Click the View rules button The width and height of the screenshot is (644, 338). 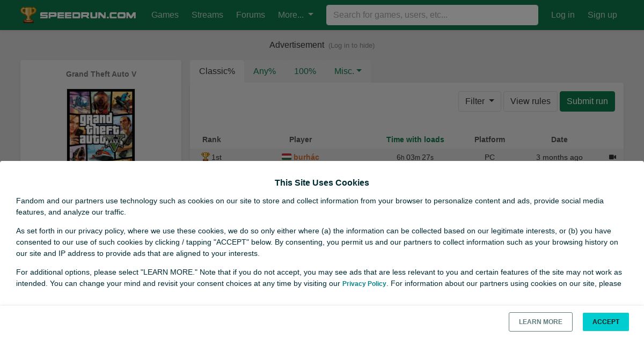[530, 101]
